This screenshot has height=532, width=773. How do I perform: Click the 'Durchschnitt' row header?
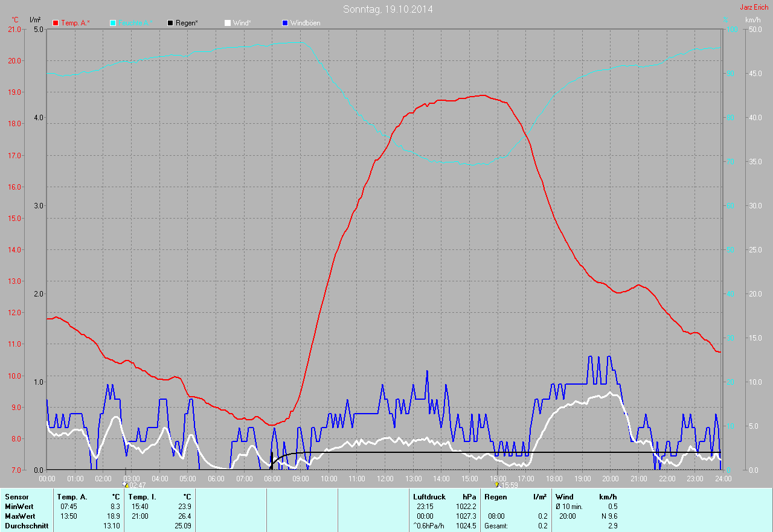click(x=27, y=526)
